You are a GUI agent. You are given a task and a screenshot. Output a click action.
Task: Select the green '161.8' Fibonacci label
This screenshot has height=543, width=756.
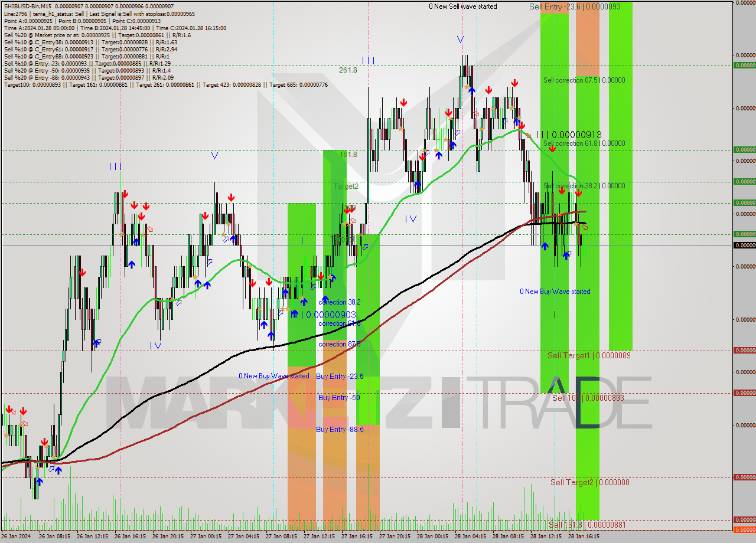point(348,155)
